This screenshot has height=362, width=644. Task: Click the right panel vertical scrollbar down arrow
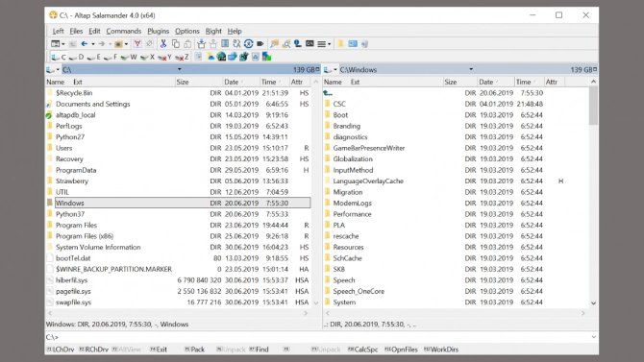tap(593, 302)
